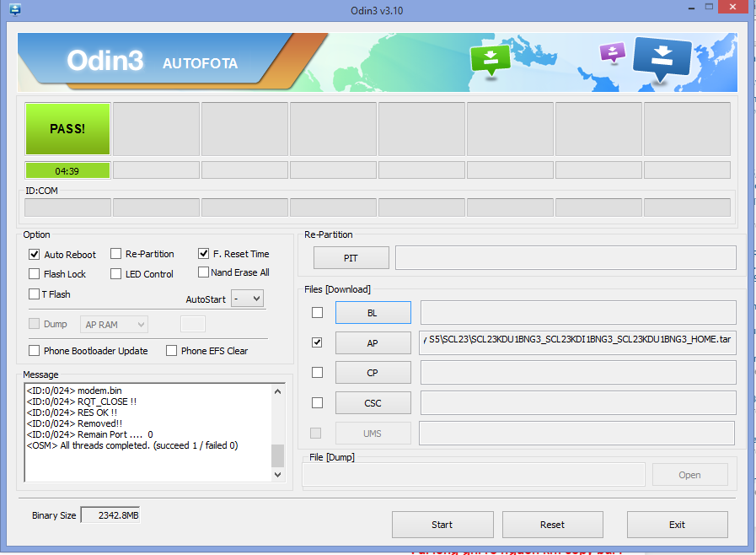This screenshot has width=756, height=555.
Task: Click the green download bubble icon in banner
Action: 490,59
